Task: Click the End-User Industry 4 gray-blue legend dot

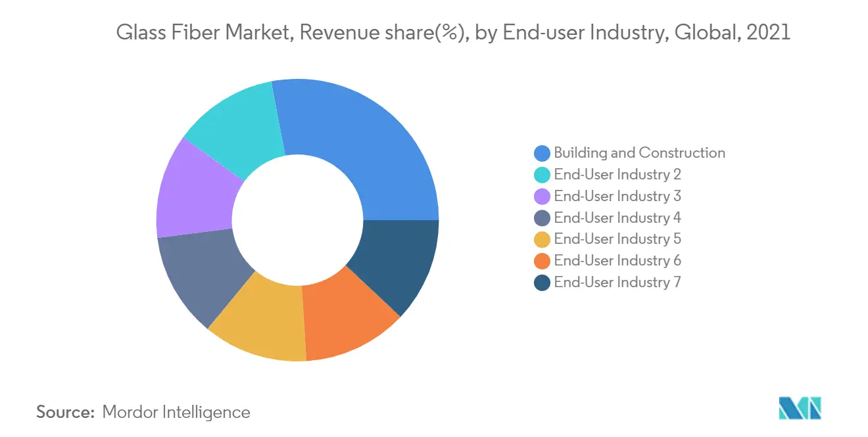Action: (x=542, y=218)
